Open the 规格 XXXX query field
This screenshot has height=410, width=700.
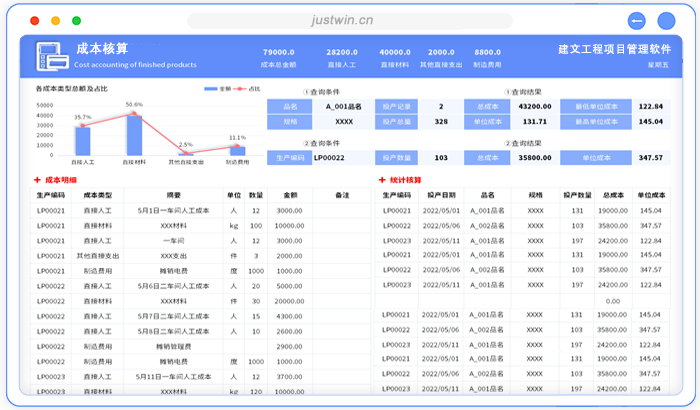pos(343,122)
